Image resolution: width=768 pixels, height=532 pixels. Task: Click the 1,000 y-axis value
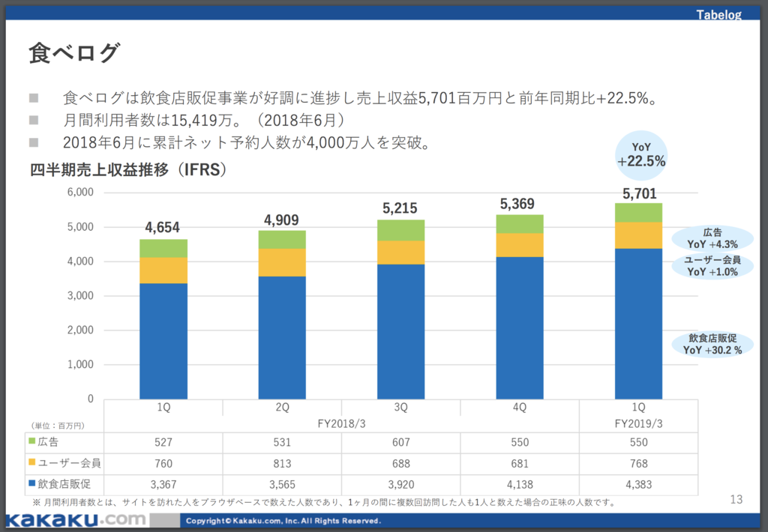tap(80, 365)
